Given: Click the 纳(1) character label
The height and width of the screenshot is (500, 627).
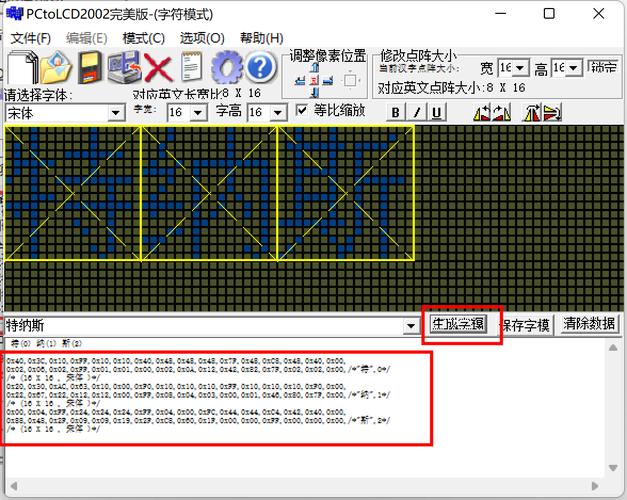Looking at the screenshot, I should [x=46, y=343].
